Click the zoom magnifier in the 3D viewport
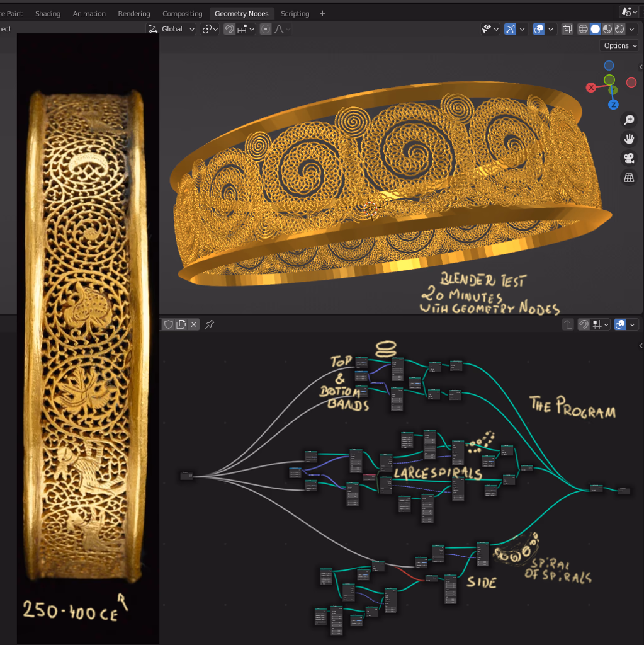 [x=628, y=120]
